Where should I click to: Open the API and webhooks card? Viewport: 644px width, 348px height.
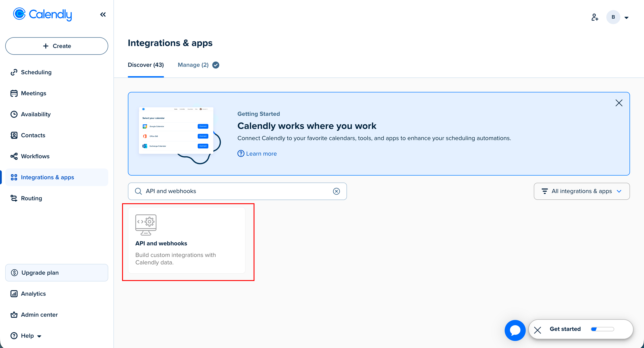186,240
